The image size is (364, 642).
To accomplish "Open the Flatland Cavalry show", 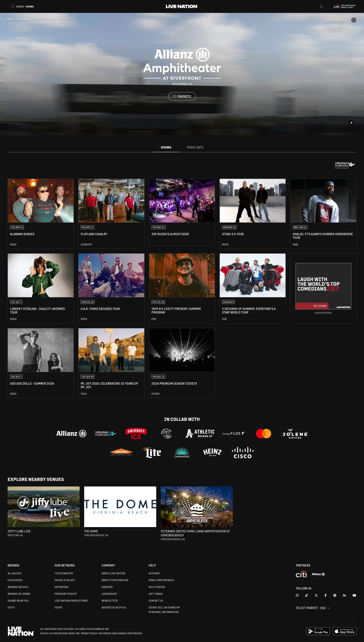I will coord(111,214).
